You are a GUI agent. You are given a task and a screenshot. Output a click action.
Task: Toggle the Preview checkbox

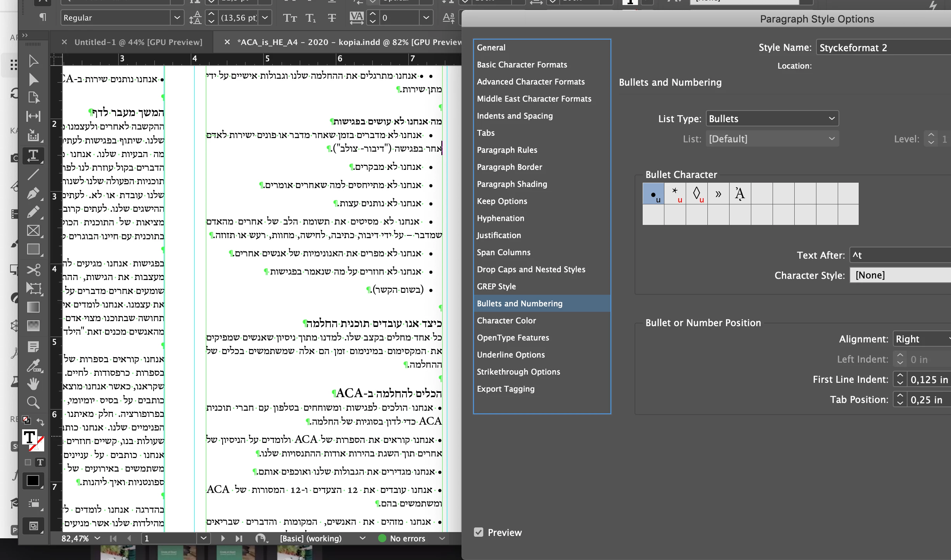pos(479,532)
